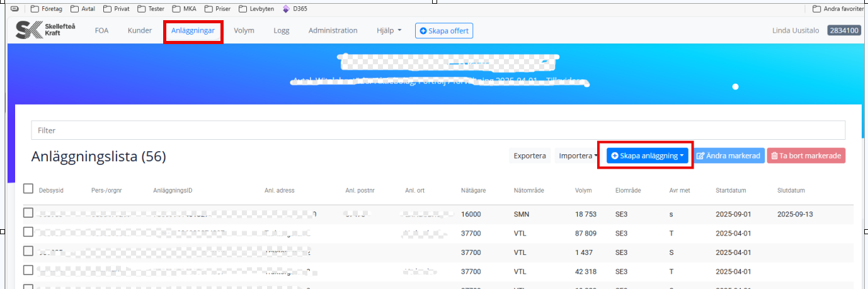Switch to the Volym tab

(x=244, y=30)
